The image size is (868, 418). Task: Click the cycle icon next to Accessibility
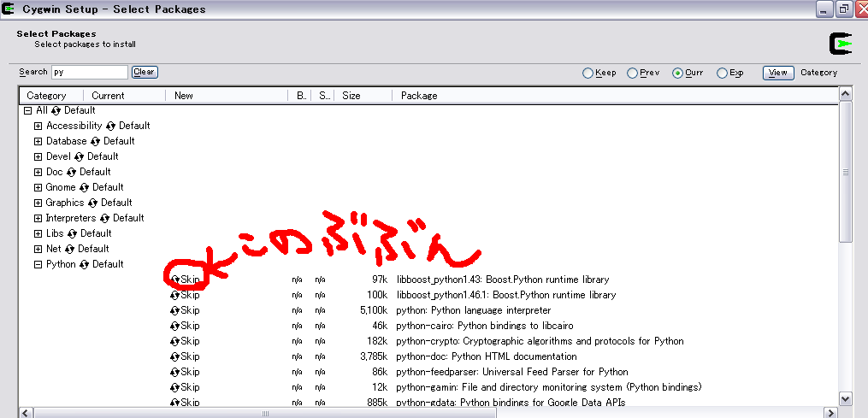(x=110, y=127)
